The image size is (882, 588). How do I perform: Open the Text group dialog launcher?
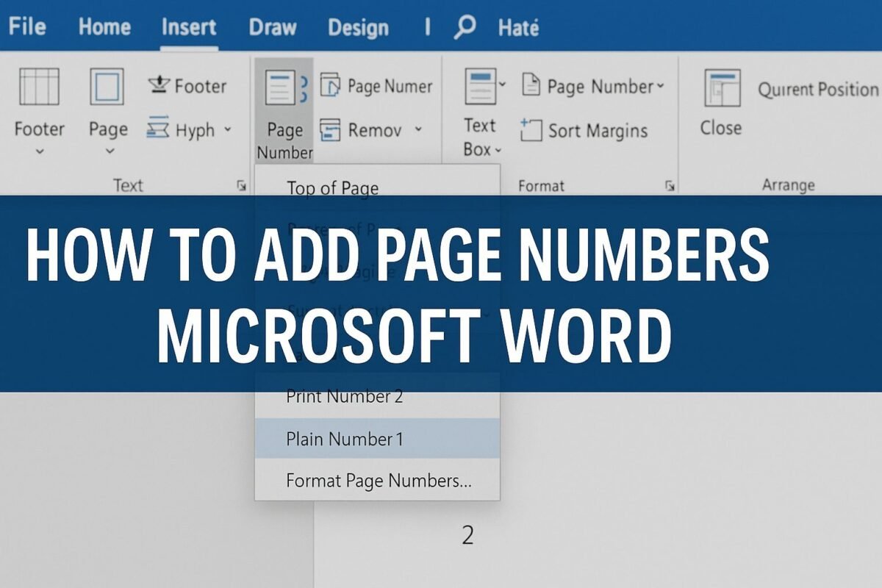click(x=241, y=186)
